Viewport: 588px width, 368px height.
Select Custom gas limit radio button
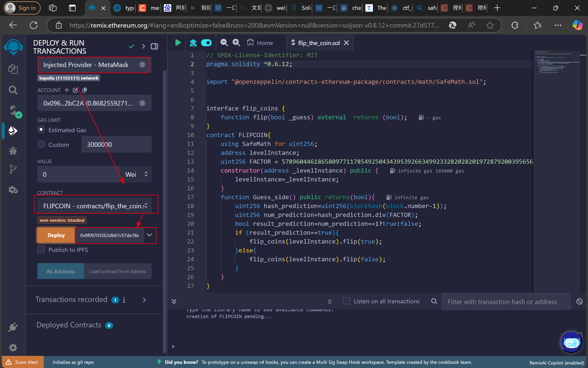point(41,144)
